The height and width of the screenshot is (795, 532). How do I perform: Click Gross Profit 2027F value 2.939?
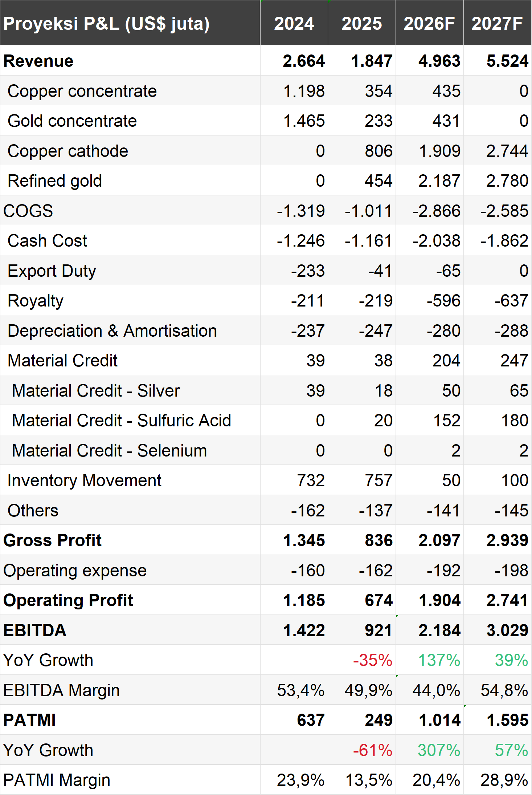tap(507, 540)
